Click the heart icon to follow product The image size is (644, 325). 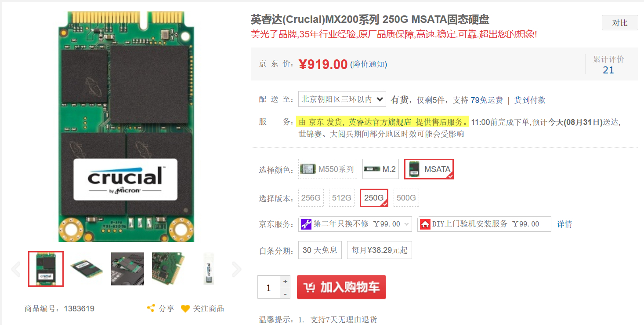(x=185, y=309)
